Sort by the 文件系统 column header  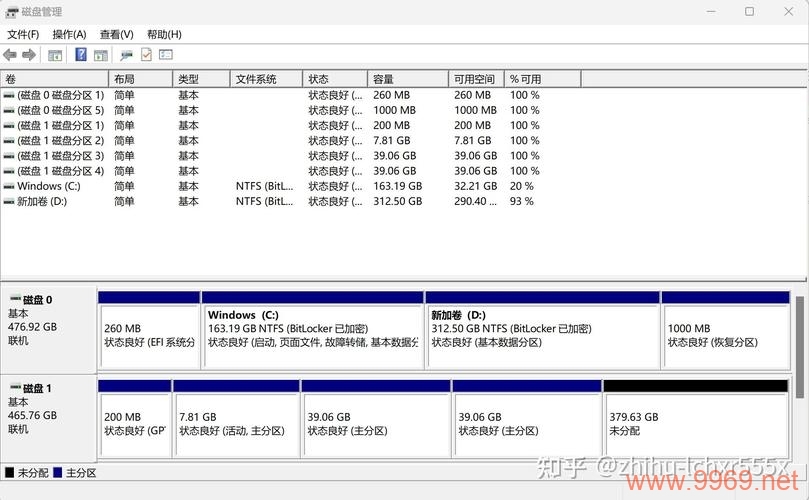click(266, 79)
